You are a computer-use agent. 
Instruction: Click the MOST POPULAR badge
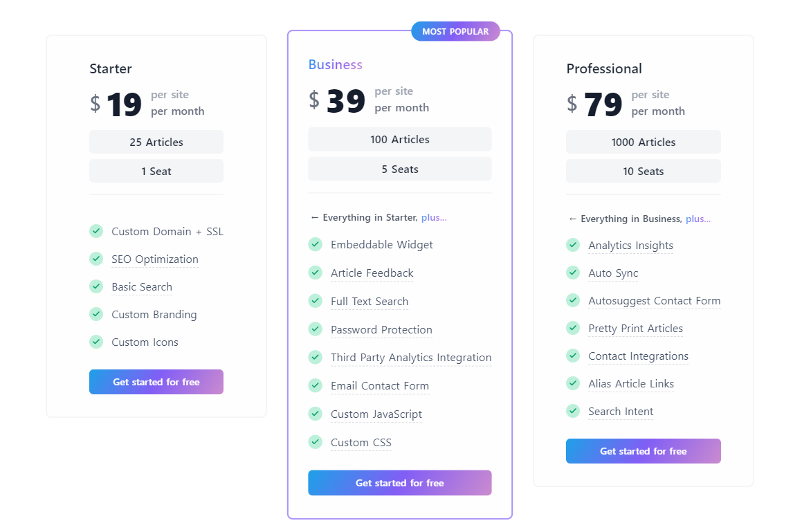click(x=455, y=31)
